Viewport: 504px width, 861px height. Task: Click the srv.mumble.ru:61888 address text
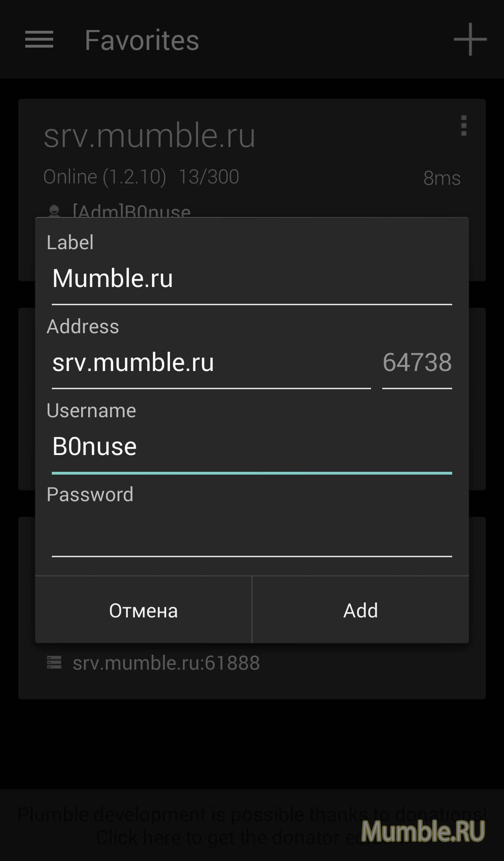(166, 663)
